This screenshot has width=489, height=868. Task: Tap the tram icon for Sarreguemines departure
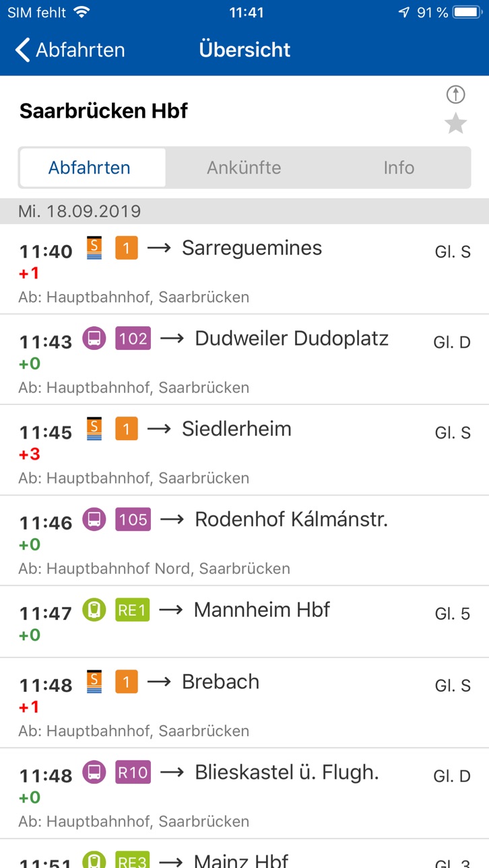95,248
